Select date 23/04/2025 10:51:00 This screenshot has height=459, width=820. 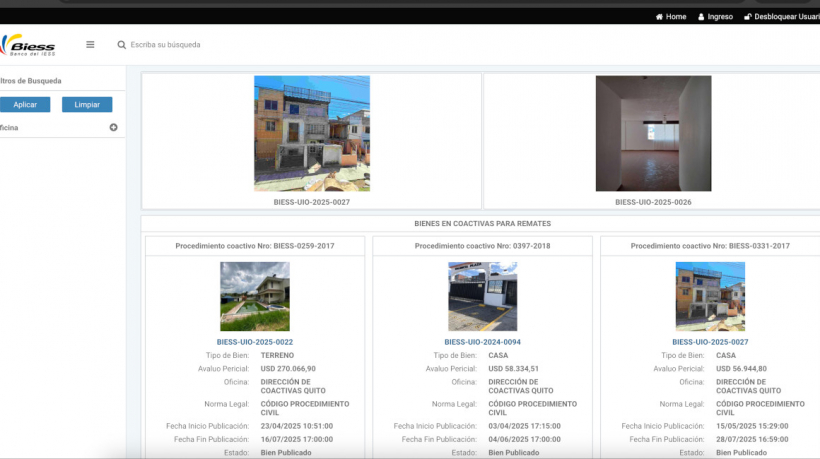click(297, 426)
